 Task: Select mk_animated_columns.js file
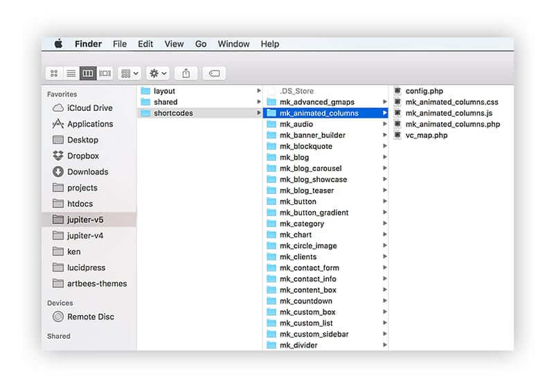[452, 113]
